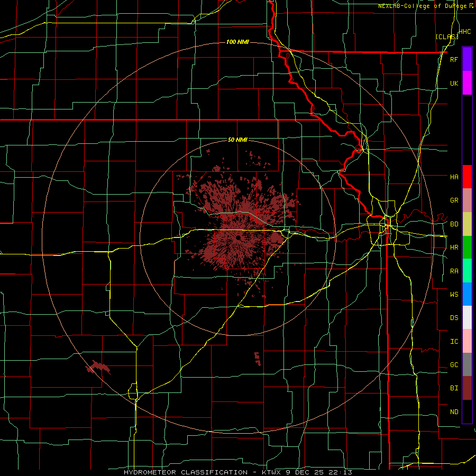The image size is (476, 476).
Task: Click the DS legend label
Action: 454,317
